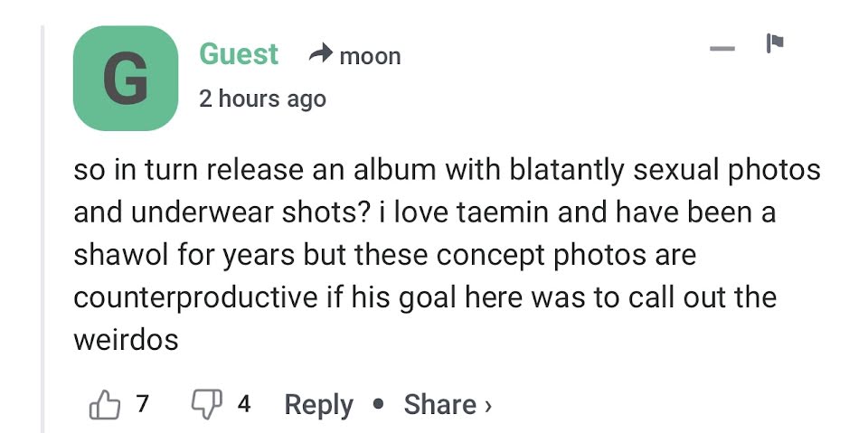The width and height of the screenshot is (868, 433).
Task: Click the upvote count of 7
Action: coord(142,404)
